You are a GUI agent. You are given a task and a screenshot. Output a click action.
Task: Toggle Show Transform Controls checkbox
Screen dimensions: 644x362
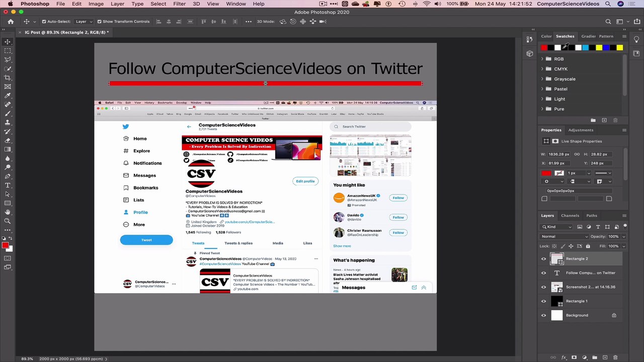[x=99, y=22]
